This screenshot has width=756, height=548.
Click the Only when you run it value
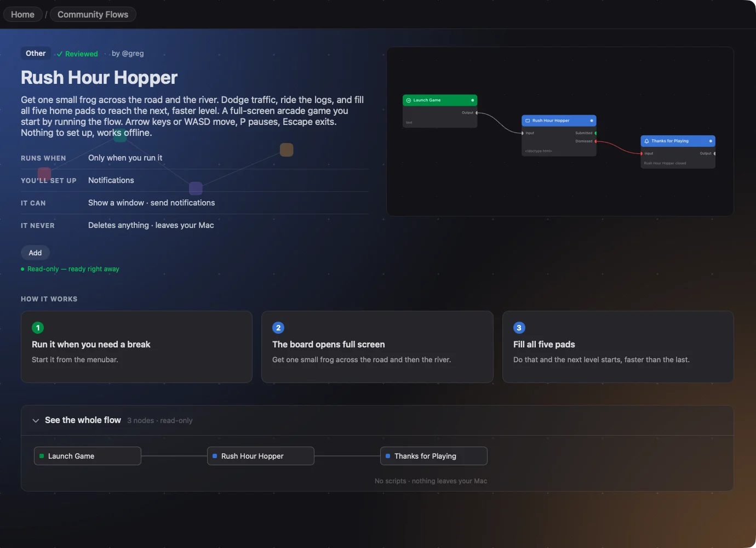[x=125, y=158]
